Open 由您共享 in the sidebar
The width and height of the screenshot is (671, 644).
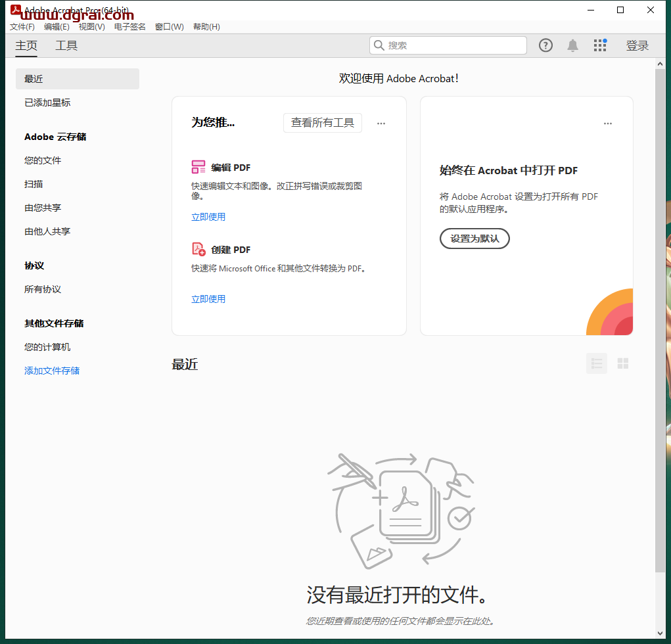tap(42, 208)
